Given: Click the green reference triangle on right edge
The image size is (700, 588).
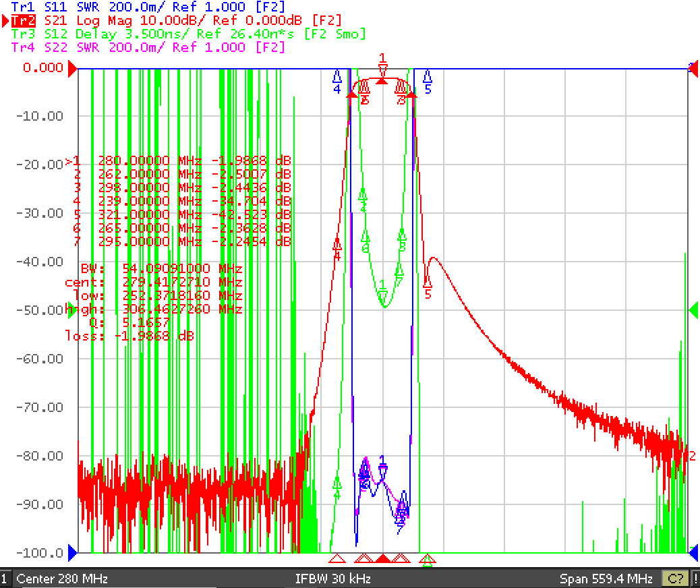Looking at the screenshot, I should (693, 310).
